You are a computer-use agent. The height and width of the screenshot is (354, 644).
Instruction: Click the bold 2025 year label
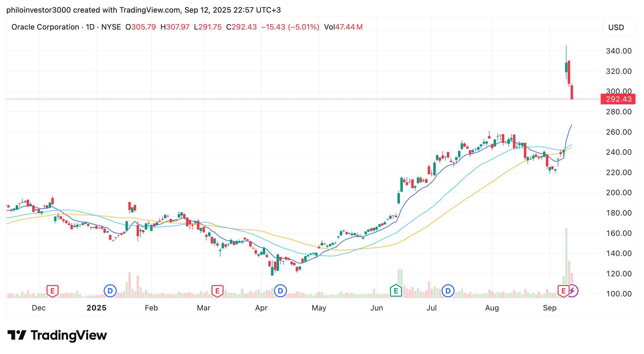96,308
